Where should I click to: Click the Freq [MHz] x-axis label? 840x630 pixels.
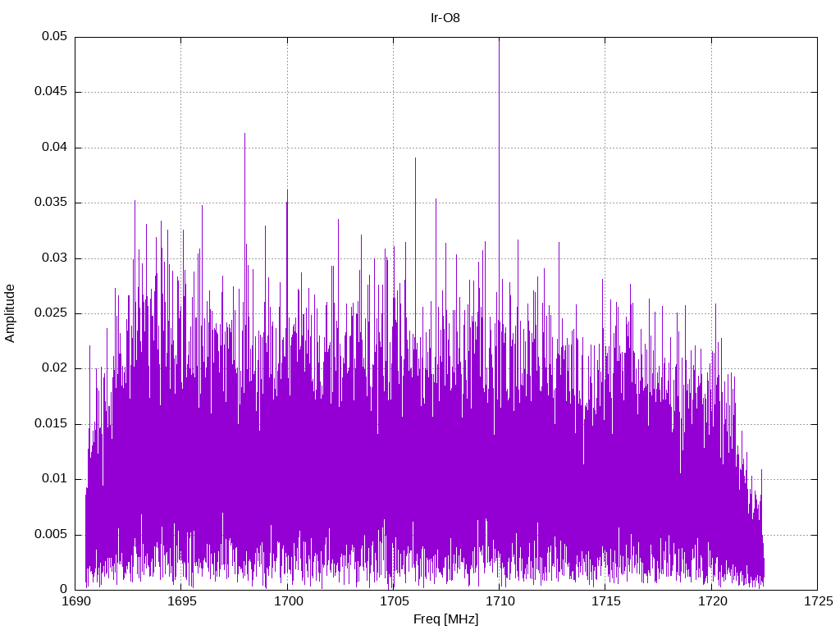[445, 619]
